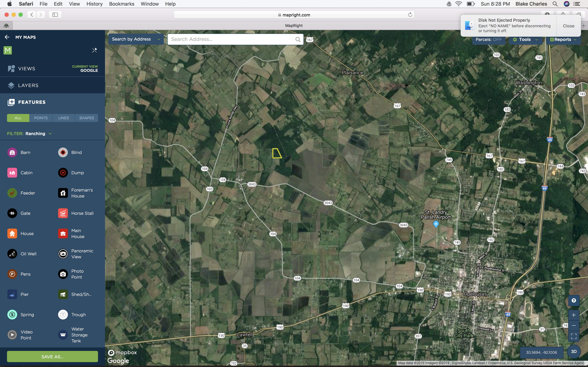Toggle the 3D map view
The width and height of the screenshot is (588, 367).
tap(574, 352)
